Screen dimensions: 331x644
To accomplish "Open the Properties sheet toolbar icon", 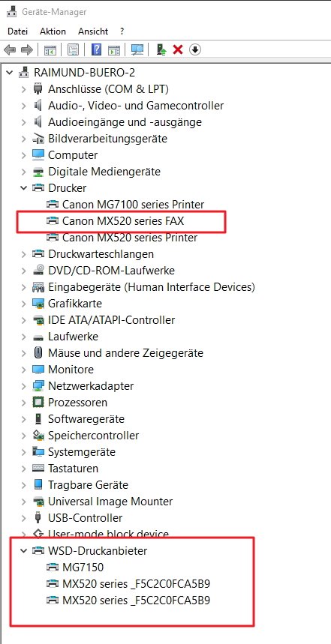I will pos(74,49).
